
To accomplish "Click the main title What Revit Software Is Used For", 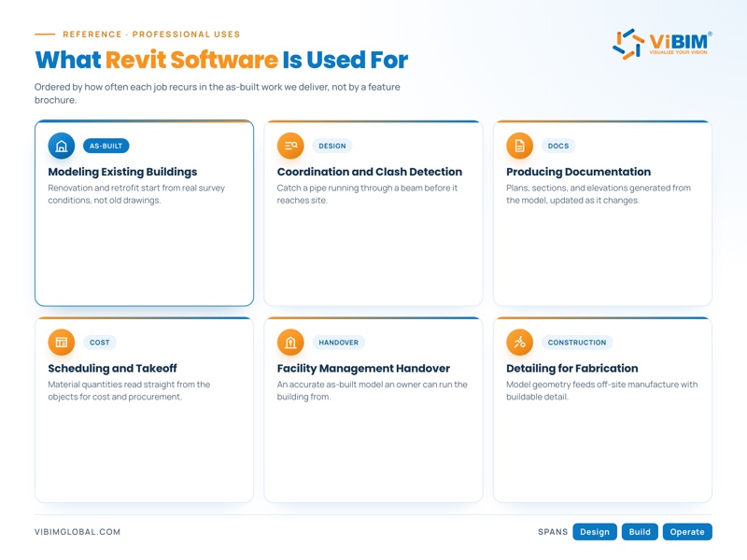I will (221, 60).
